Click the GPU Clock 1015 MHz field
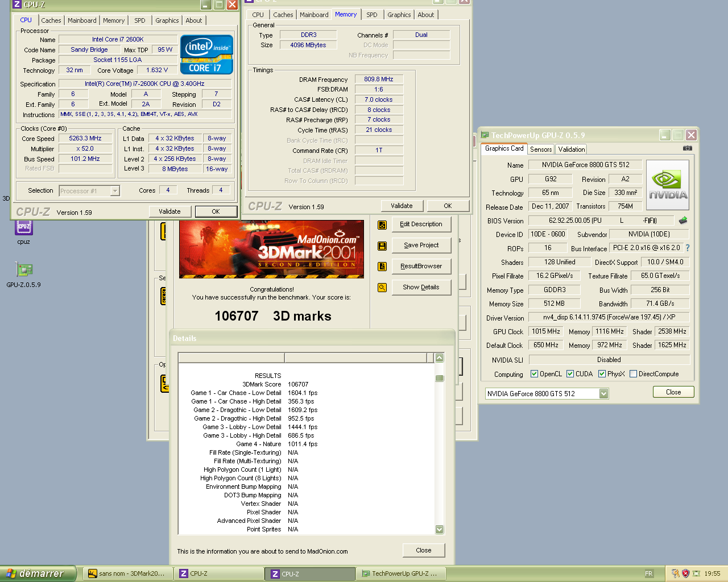The image size is (728, 582). pyautogui.click(x=545, y=331)
